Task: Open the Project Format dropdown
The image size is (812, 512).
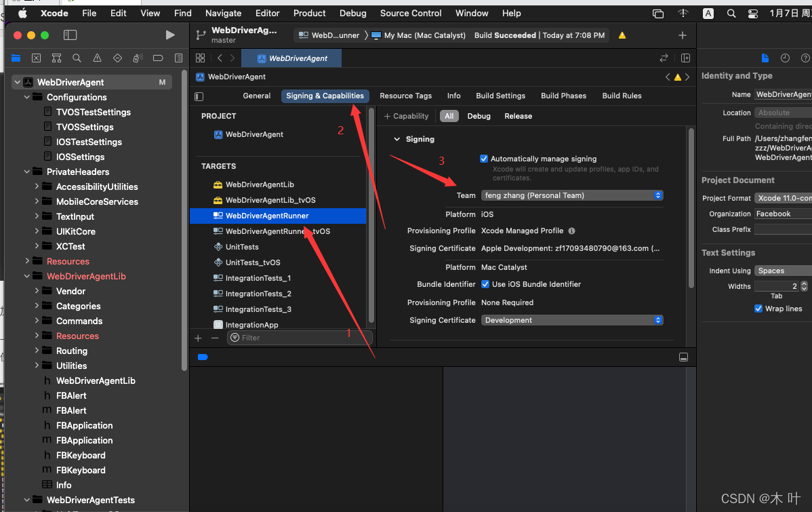Action: click(782, 198)
